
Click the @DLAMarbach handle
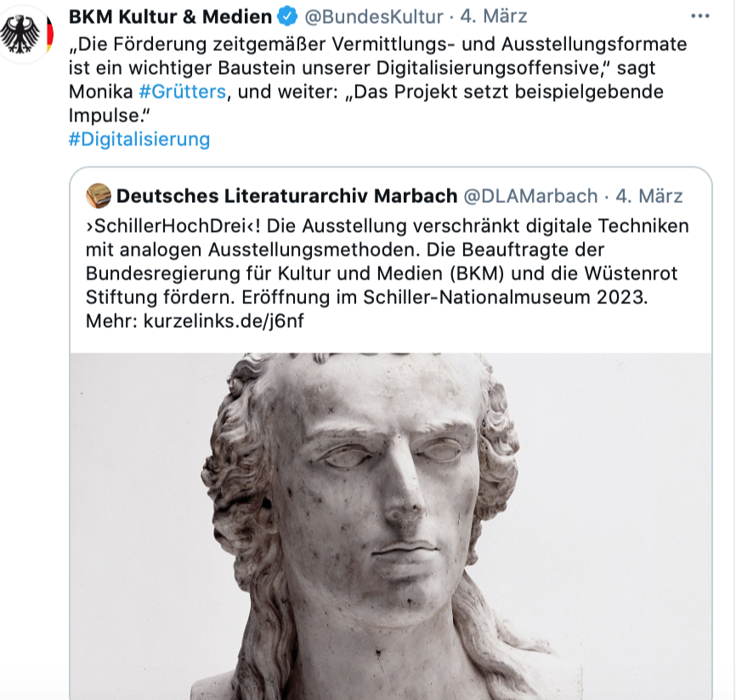(530, 196)
